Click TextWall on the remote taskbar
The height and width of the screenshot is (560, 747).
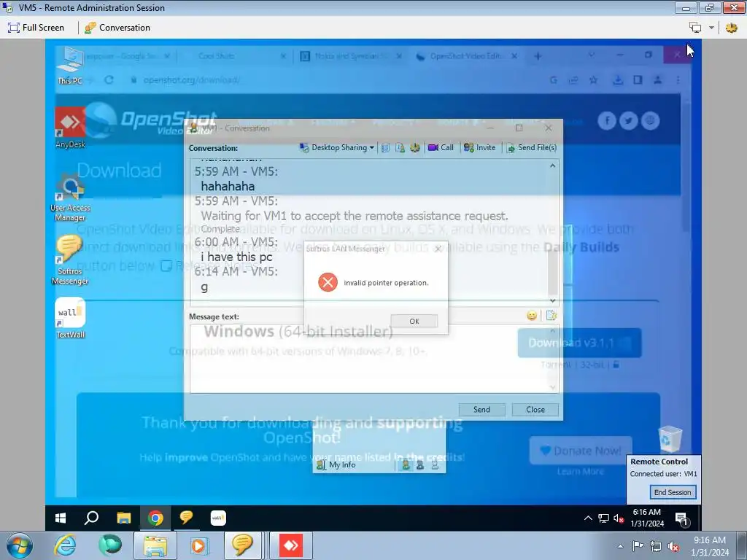click(x=218, y=518)
